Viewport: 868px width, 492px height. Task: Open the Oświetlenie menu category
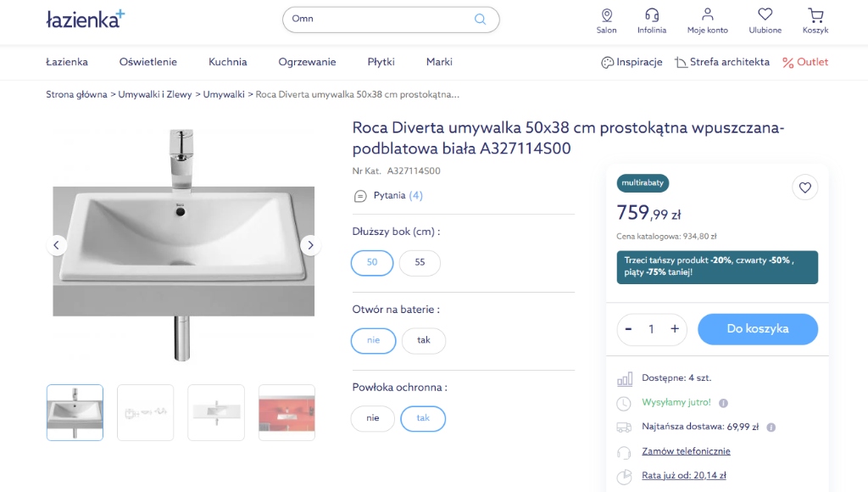point(148,62)
